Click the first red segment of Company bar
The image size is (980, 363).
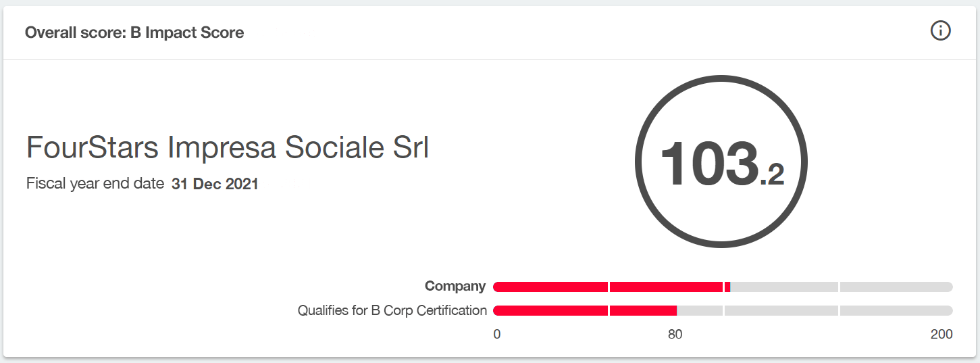click(551, 287)
